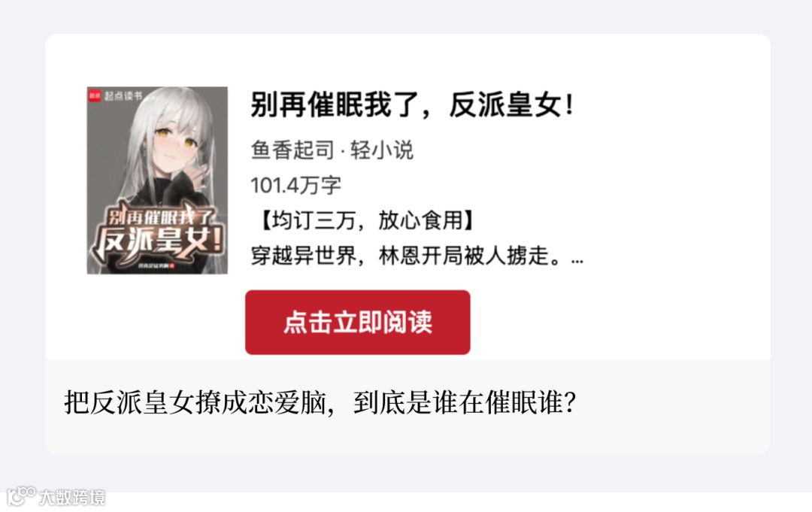Click the 起点读书 logo on cover
The image size is (812, 512).
click(95, 95)
